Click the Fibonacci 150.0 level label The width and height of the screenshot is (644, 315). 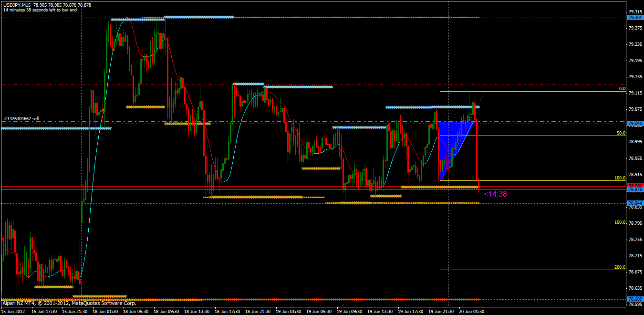[620, 222]
